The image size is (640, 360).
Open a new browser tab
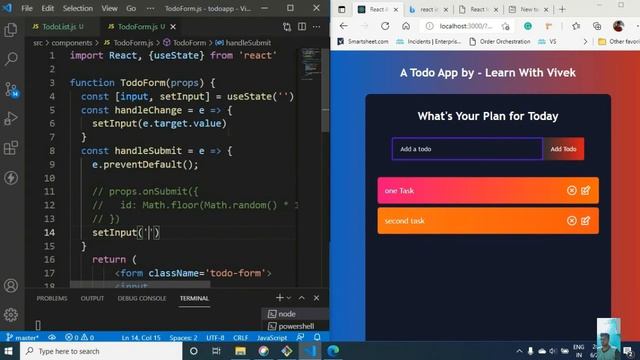click(562, 9)
